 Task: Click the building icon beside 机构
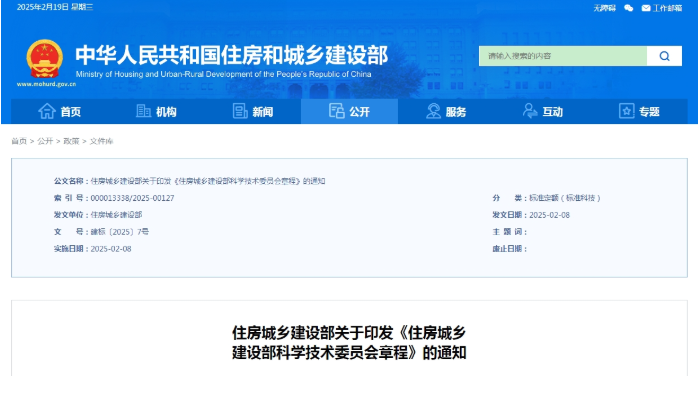143,111
